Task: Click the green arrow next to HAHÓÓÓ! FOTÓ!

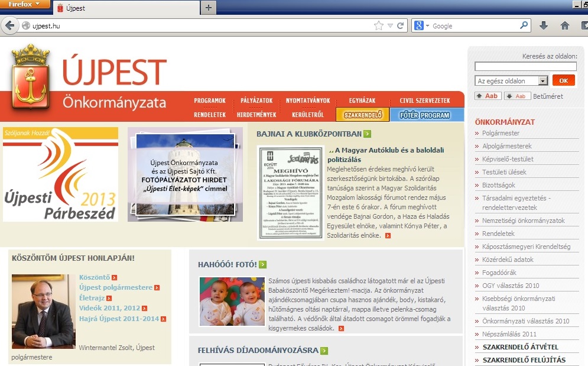Action: [262, 264]
